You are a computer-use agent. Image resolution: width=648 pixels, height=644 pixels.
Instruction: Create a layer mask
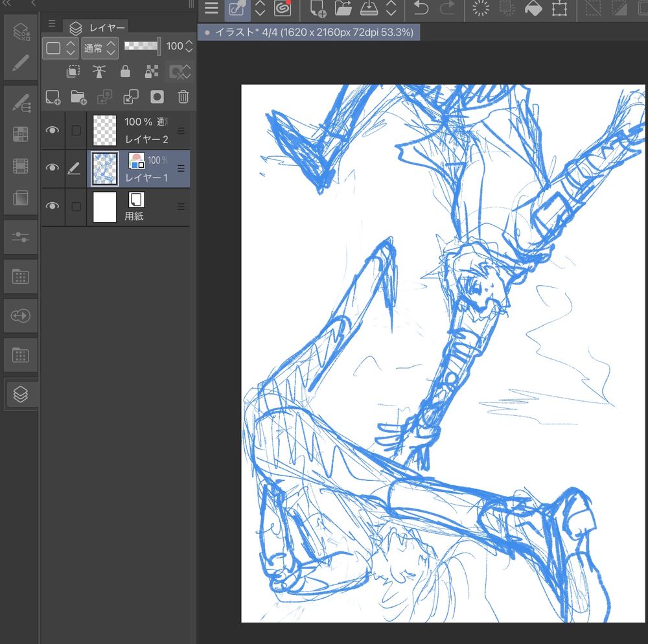click(x=157, y=97)
